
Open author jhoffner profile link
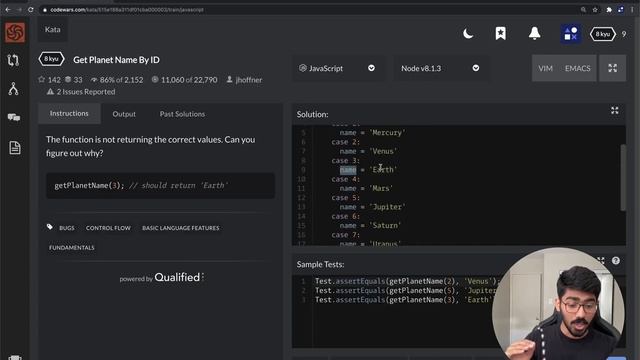(249, 80)
